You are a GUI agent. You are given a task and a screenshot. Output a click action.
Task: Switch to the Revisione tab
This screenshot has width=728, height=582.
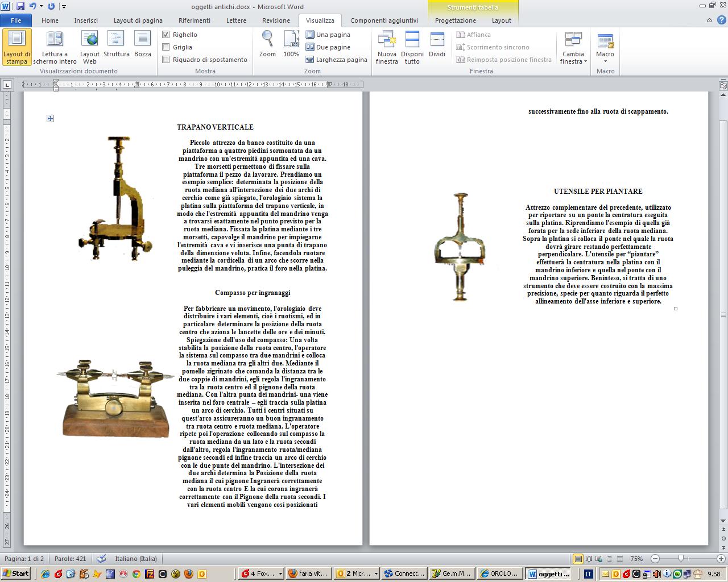pos(276,20)
